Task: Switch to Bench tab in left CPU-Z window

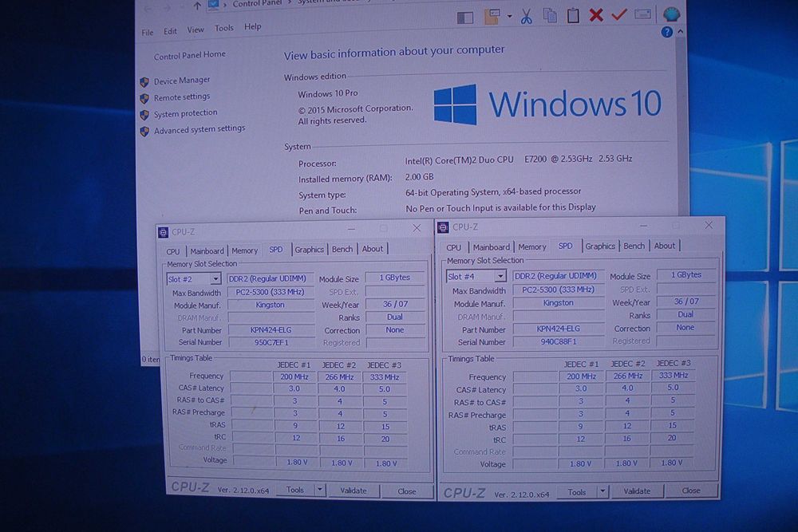Action: click(342, 249)
